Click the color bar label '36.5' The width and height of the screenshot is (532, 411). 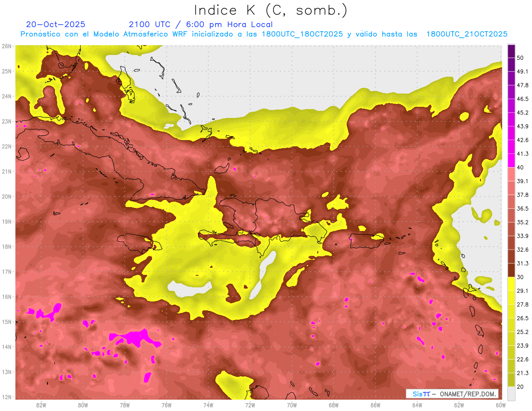[523, 209]
